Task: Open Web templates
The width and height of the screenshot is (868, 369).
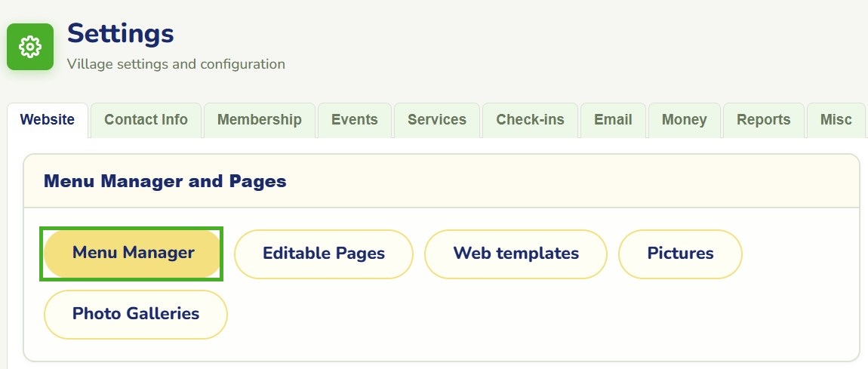Action: pyautogui.click(x=516, y=254)
